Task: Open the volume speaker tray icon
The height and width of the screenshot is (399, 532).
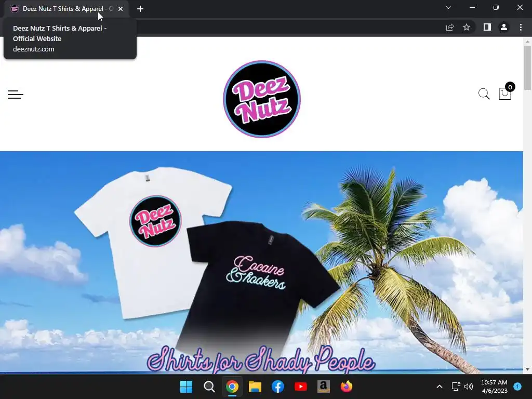Action: tap(469, 387)
